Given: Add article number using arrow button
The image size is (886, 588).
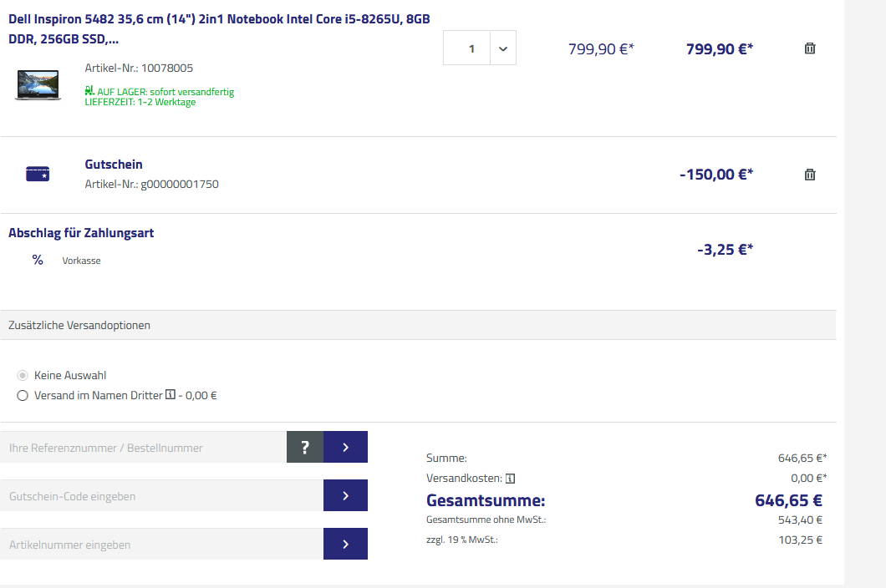Looking at the screenshot, I should (x=345, y=545).
